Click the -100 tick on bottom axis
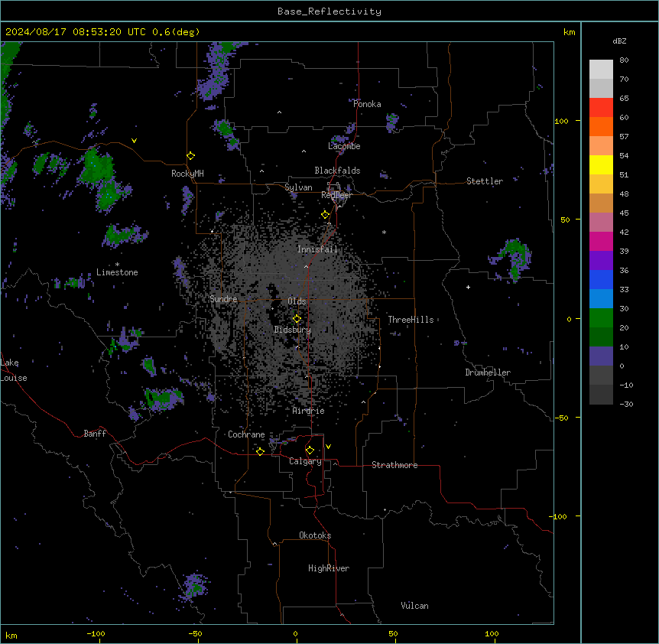The width and height of the screenshot is (659, 644). pos(96,633)
